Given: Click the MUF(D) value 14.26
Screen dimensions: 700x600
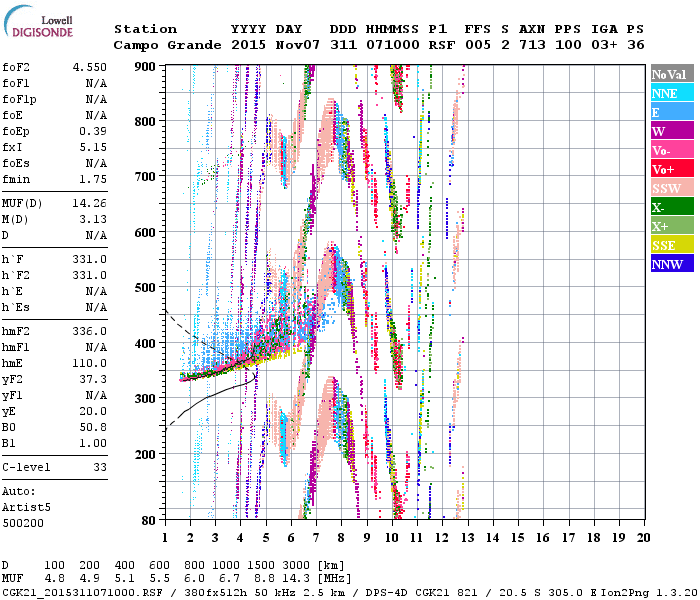Looking at the screenshot, I should point(90,204).
